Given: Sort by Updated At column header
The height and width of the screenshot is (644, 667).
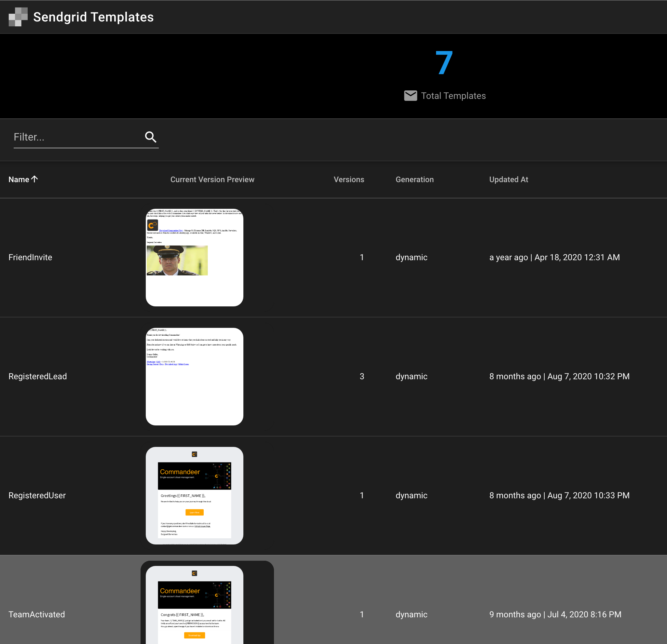Looking at the screenshot, I should [x=509, y=180].
